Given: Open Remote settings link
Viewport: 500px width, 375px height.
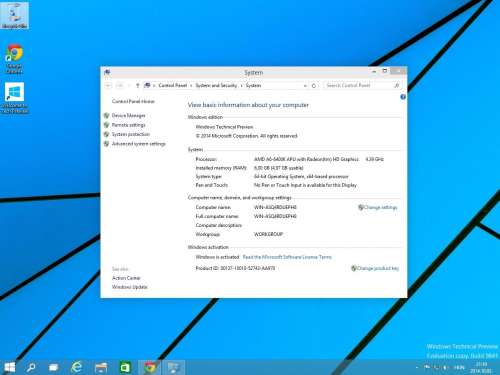Looking at the screenshot, I should tap(128, 125).
